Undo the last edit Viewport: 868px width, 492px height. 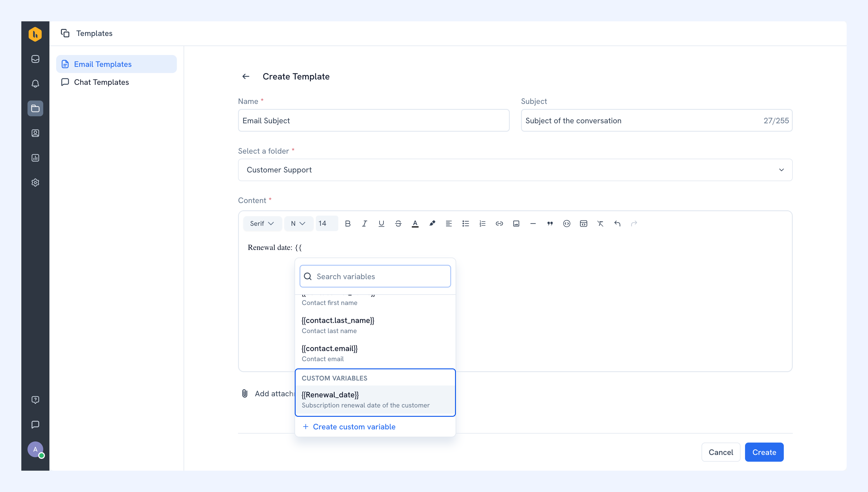tap(617, 223)
